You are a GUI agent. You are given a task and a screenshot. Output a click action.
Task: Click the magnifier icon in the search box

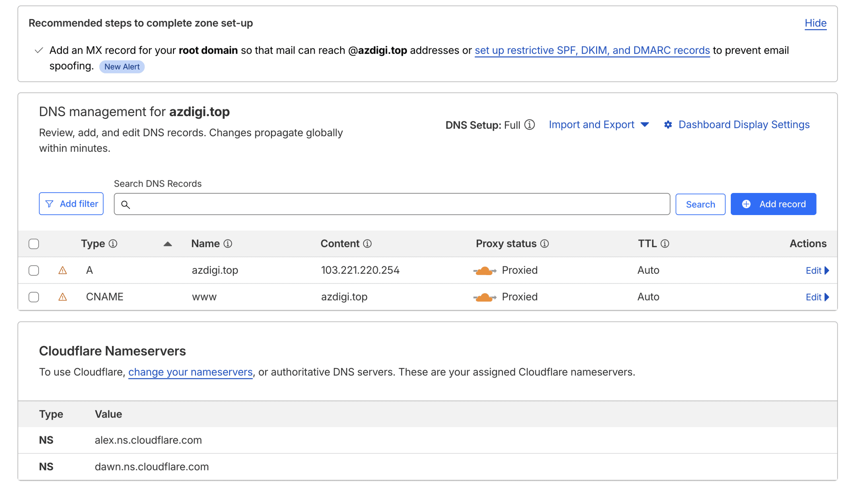126,204
